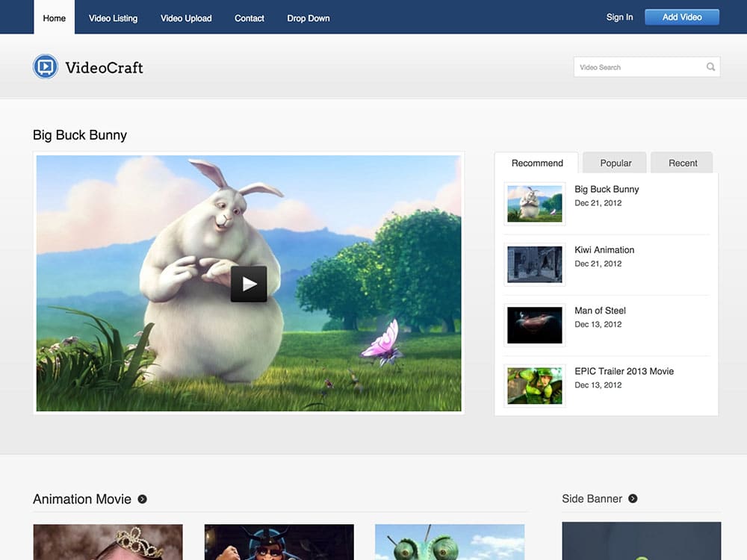Open the Video Upload page
The height and width of the screenshot is (560, 747).
click(186, 18)
